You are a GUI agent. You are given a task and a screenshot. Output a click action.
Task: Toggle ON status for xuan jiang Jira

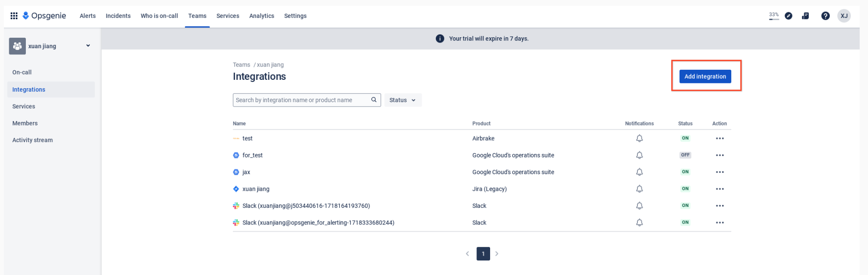click(x=685, y=189)
